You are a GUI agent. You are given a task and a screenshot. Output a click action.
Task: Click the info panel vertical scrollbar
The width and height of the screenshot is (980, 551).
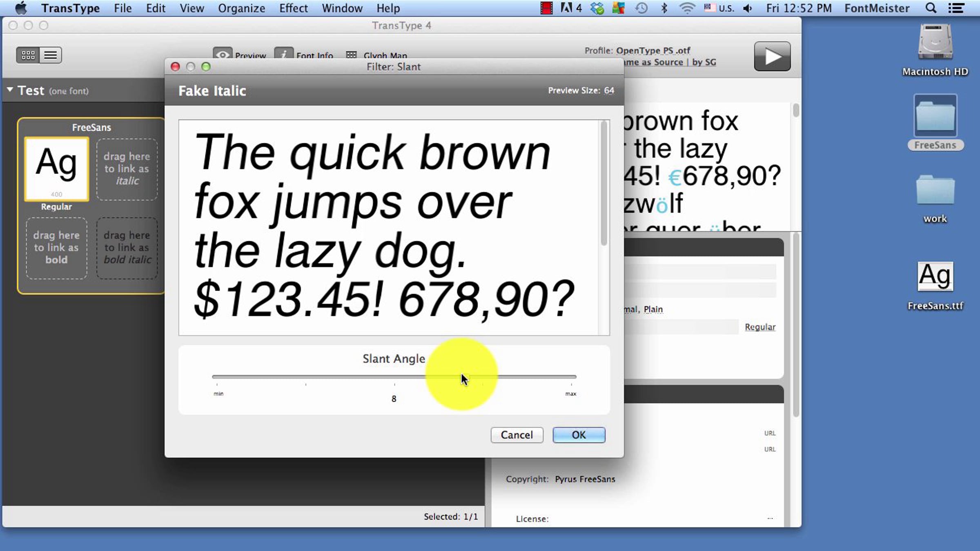click(796, 324)
